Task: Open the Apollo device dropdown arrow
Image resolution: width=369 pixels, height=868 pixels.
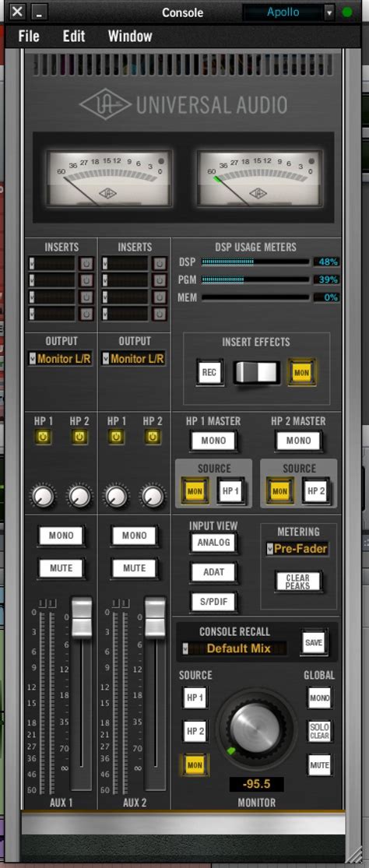Action: pos(329,12)
